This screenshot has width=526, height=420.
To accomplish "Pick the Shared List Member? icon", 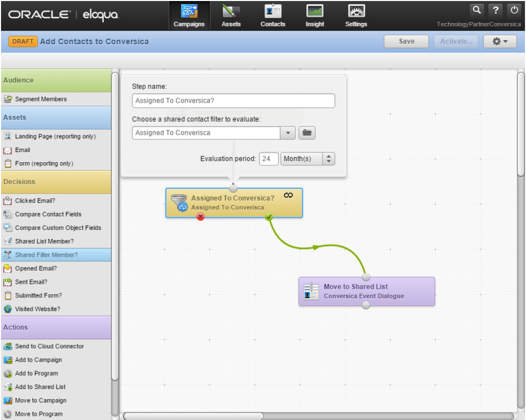I will click(8, 242).
